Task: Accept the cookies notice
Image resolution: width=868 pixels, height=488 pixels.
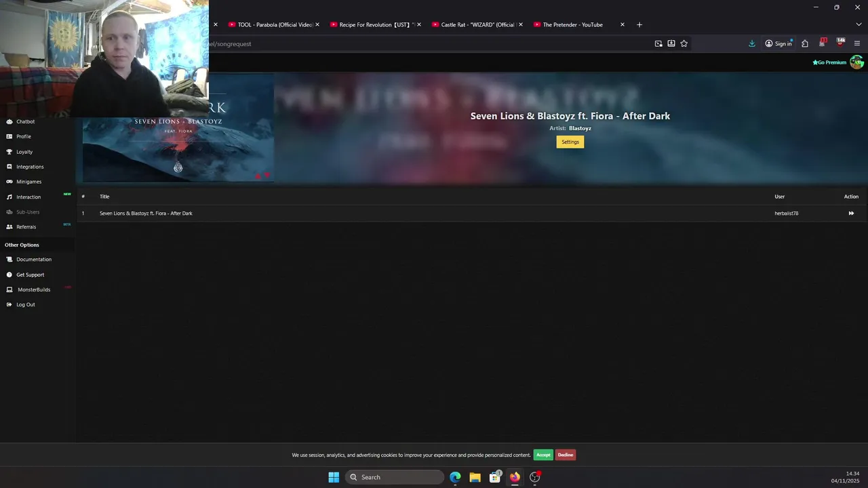Action: click(543, 455)
